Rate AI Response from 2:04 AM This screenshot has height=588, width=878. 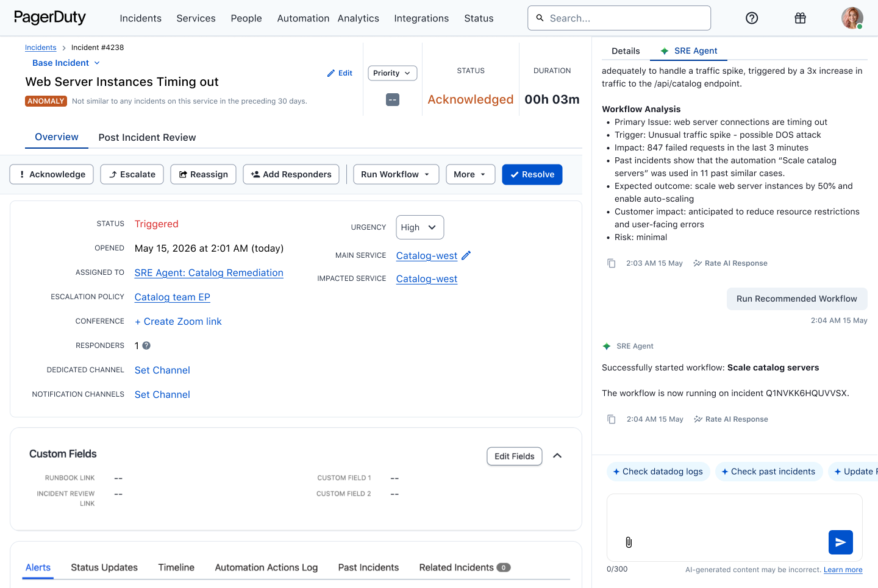coord(731,419)
